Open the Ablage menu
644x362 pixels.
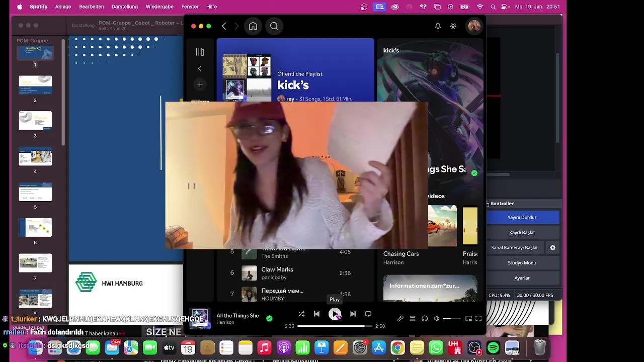[x=63, y=7]
